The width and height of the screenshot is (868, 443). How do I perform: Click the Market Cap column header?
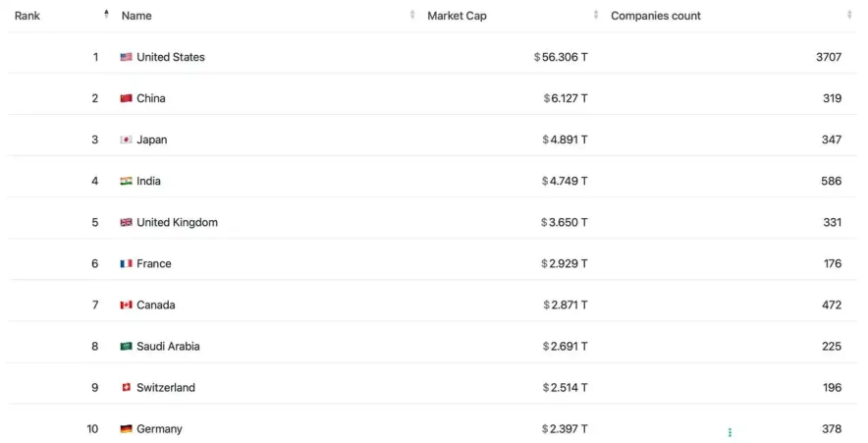pos(457,16)
